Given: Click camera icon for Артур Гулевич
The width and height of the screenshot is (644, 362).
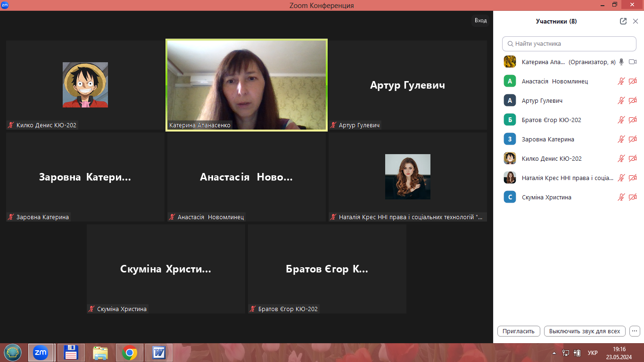Looking at the screenshot, I should 633,100.
